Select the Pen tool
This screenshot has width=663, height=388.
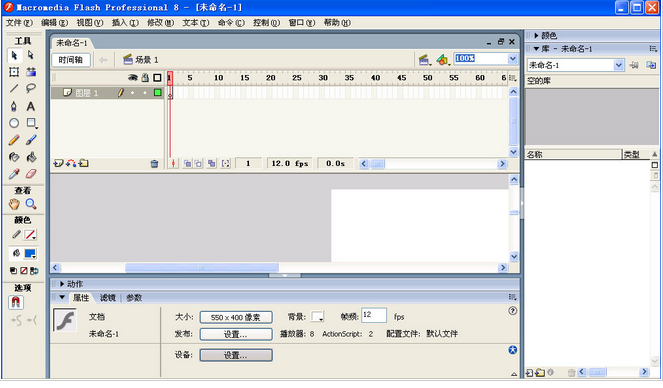point(14,106)
